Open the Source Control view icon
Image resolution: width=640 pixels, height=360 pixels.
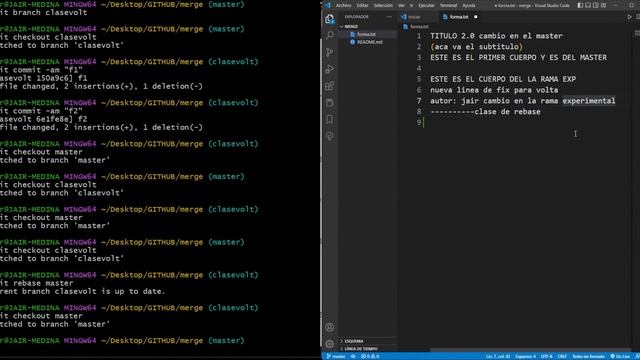pyautogui.click(x=330, y=52)
